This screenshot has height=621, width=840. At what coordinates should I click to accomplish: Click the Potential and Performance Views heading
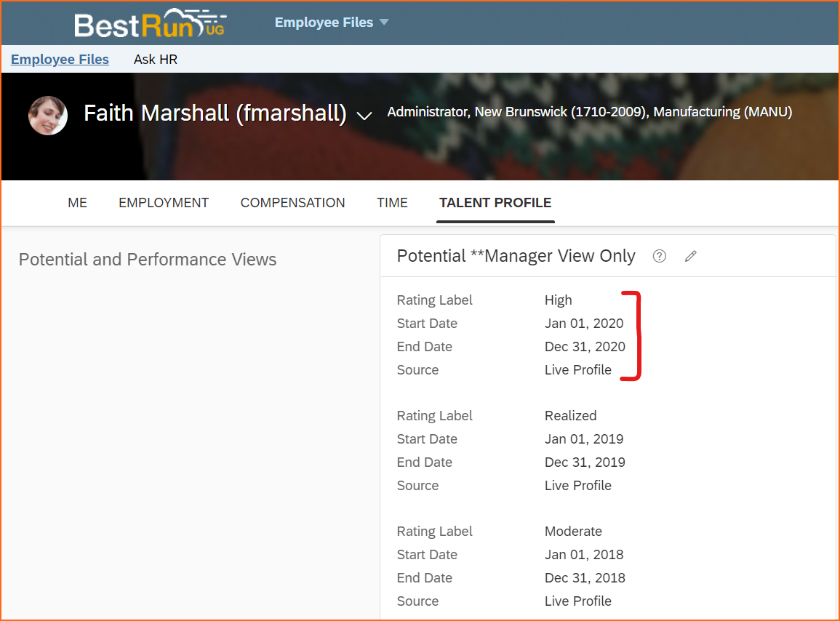click(x=148, y=260)
